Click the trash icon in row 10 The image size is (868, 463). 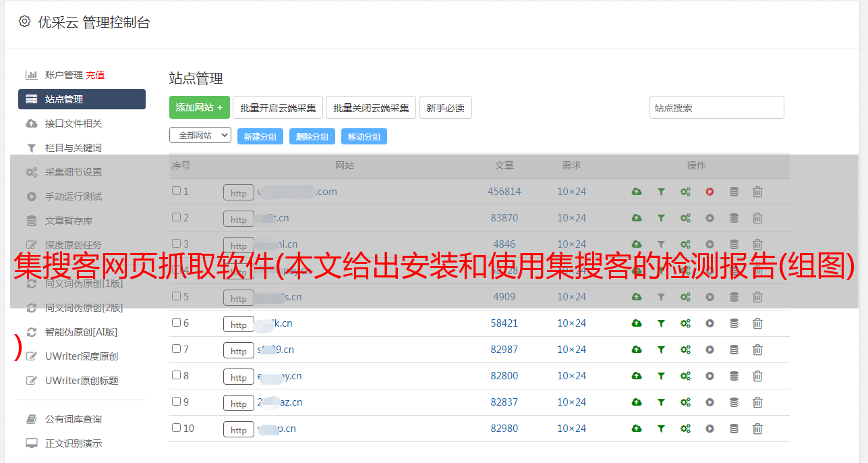[757, 429]
